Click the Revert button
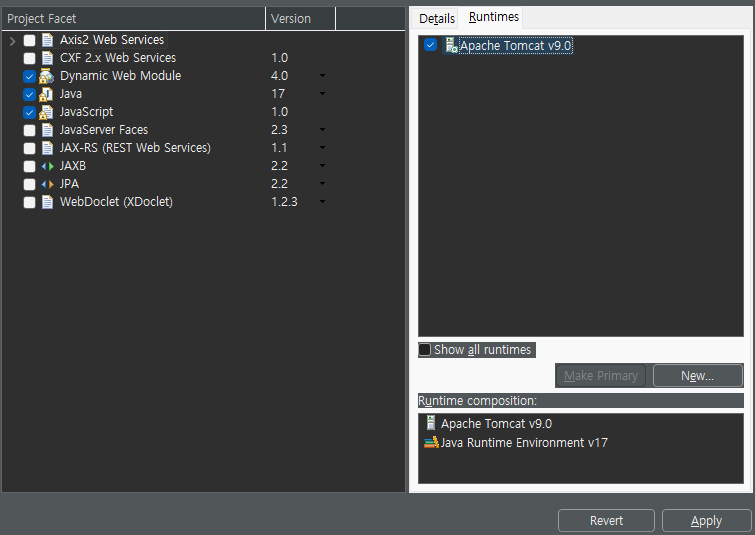This screenshot has width=755, height=535. (x=606, y=521)
